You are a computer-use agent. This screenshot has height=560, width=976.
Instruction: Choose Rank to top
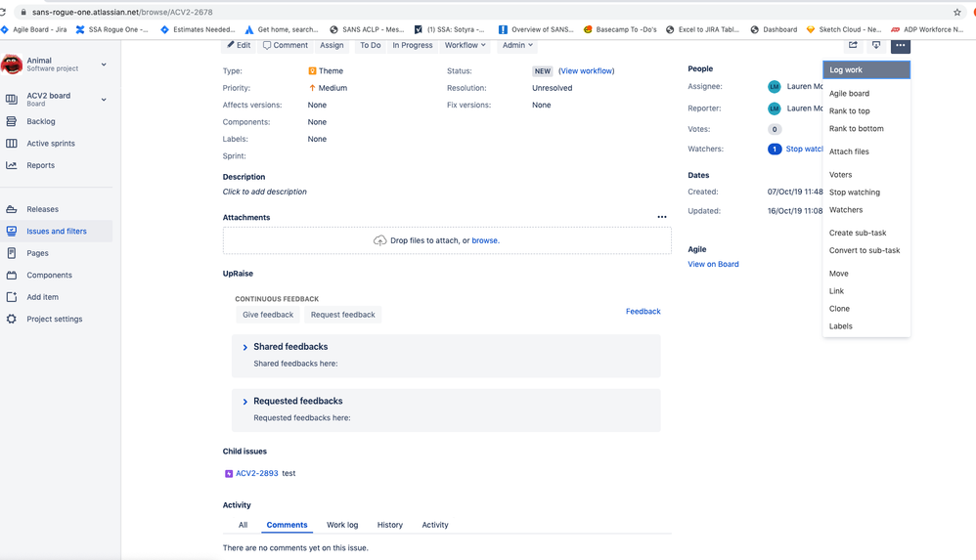coord(865,110)
